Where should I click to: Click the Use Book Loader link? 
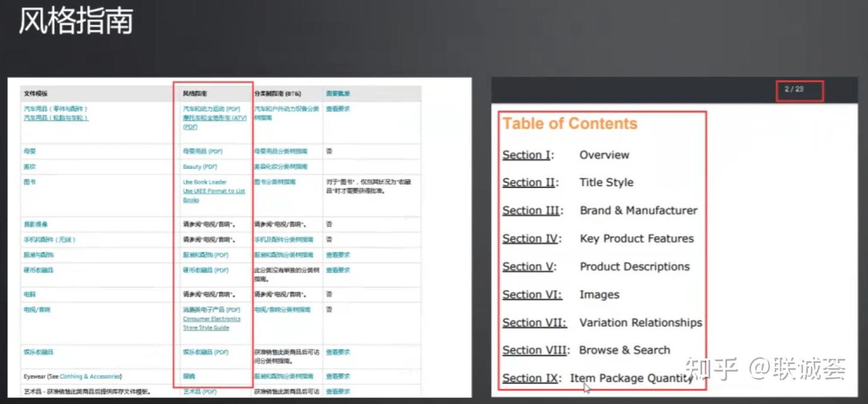point(205,181)
